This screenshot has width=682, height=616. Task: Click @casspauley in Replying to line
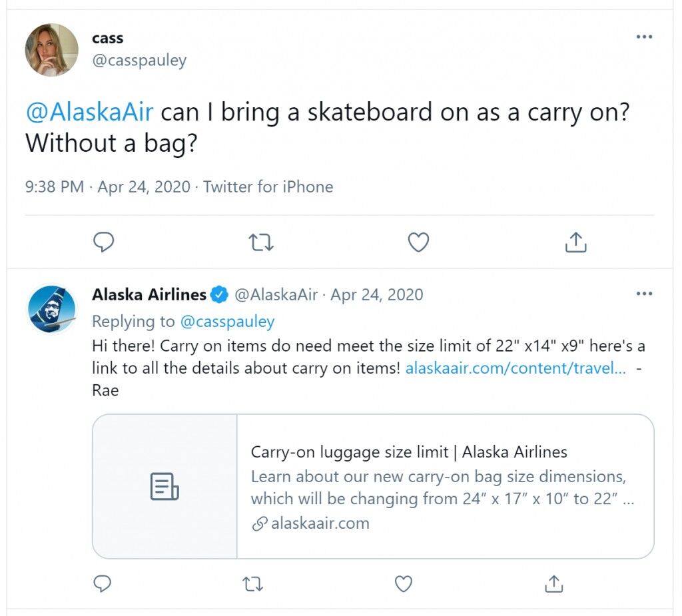(x=227, y=322)
